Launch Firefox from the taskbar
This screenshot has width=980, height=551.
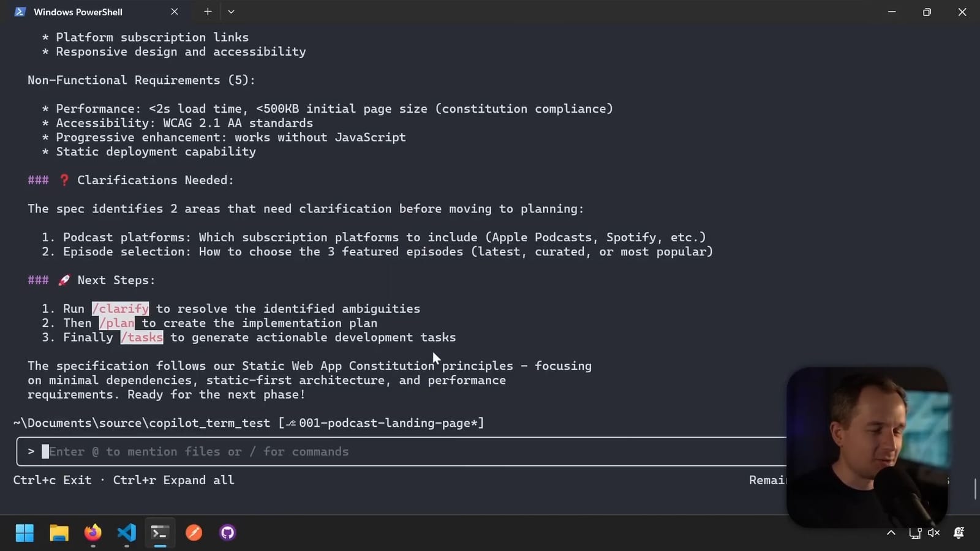tap(92, 533)
